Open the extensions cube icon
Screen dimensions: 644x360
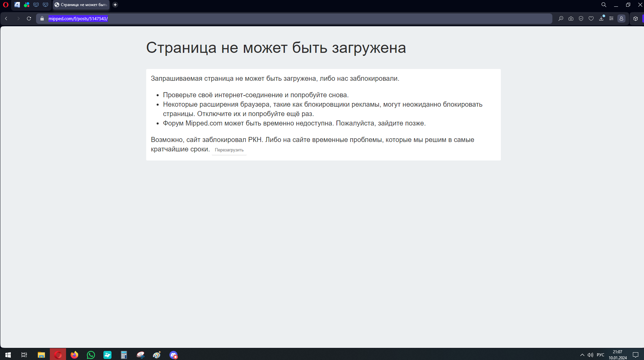[636, 19]
